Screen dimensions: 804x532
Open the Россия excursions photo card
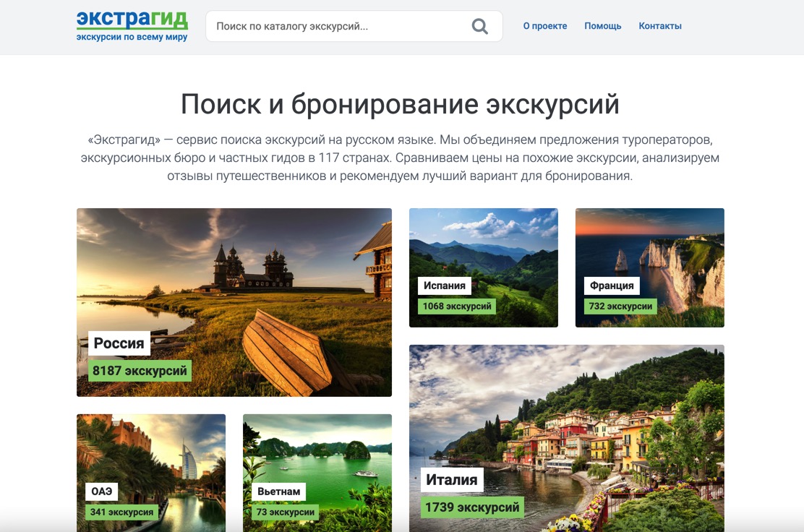234,302
